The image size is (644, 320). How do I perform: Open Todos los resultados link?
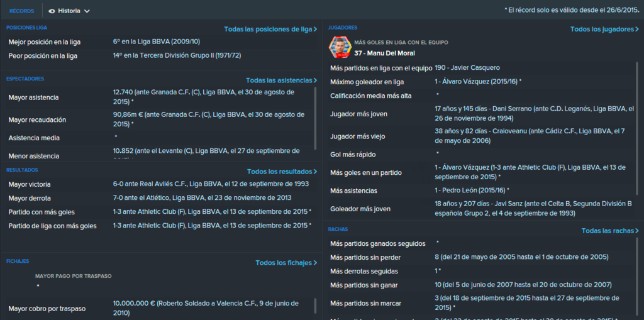[282, 171]
